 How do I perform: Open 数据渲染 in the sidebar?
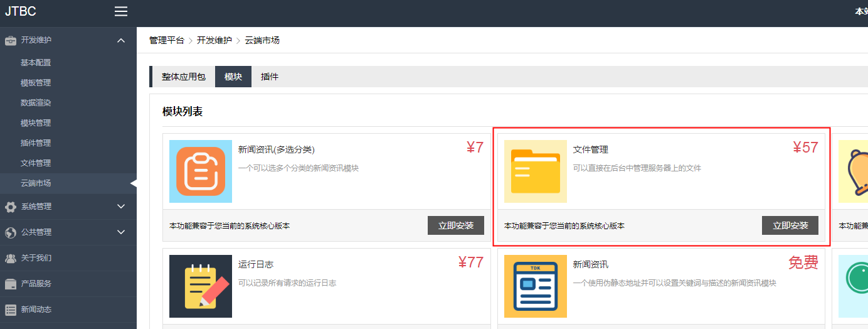tap(36, 103)
